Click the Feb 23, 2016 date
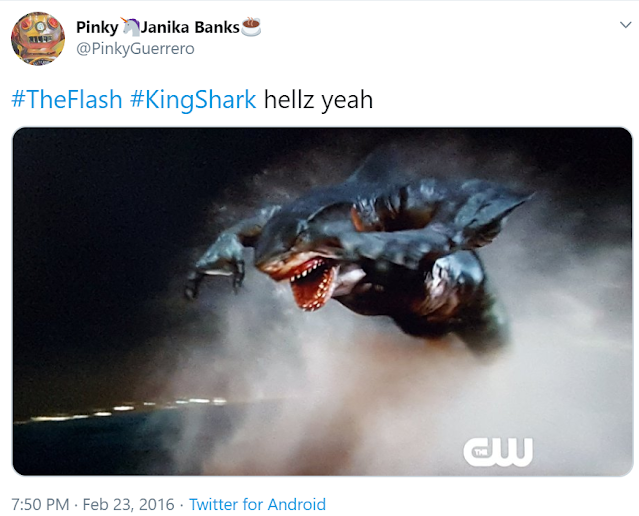639x516 pixels. pyautogui.click(x=128, y=505)
